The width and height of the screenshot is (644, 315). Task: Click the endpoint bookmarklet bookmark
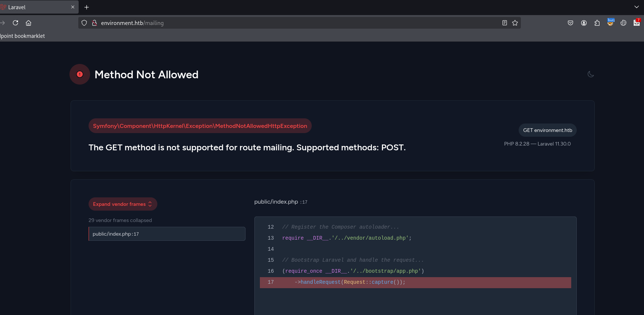point(22,36)
